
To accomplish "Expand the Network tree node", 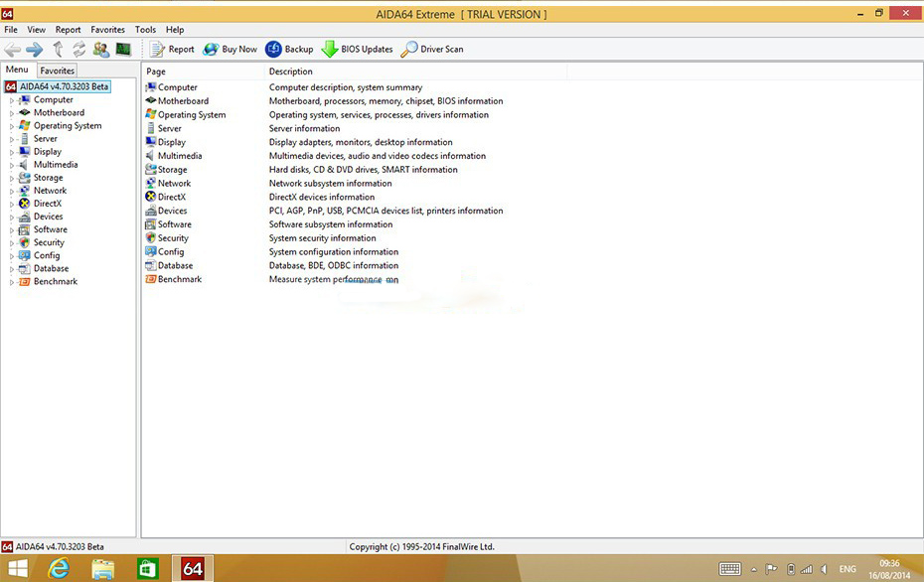I will tap(11, 192).
